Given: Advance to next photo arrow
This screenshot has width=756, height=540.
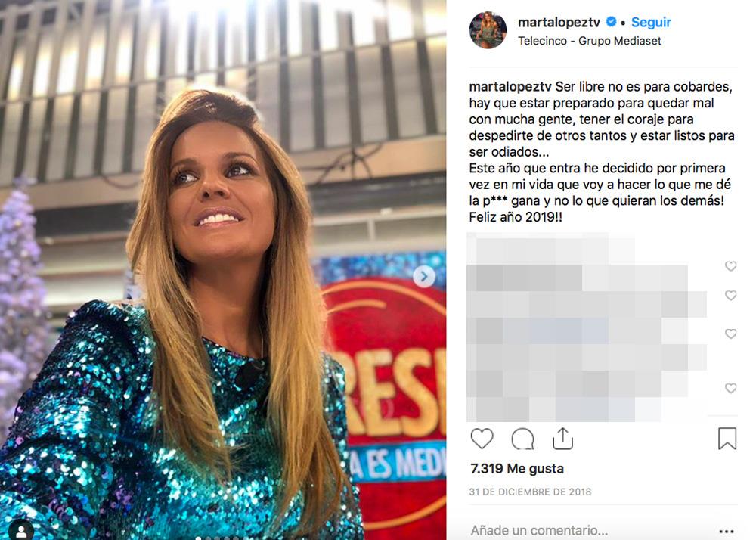Looking at the screenshot, I should (424, 277).
